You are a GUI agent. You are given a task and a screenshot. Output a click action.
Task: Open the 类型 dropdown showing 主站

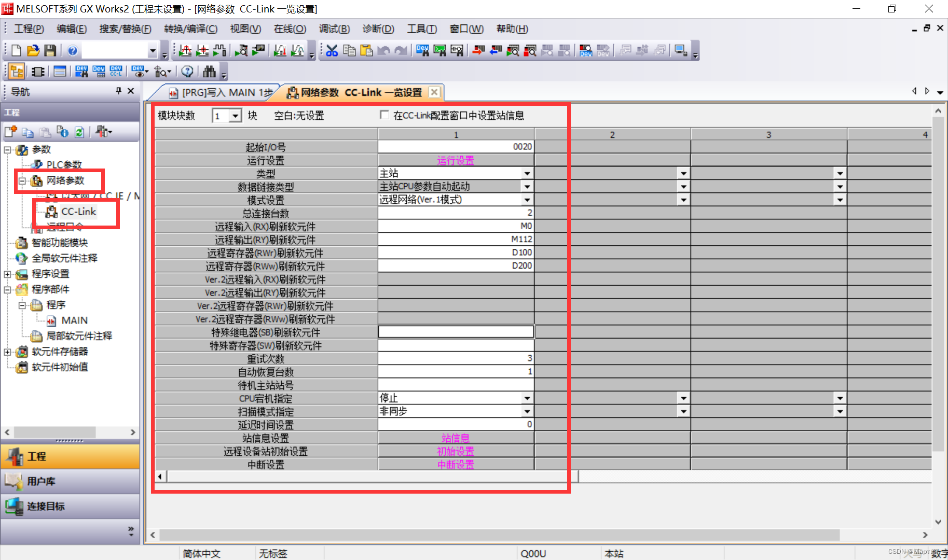tap(527, 173)
